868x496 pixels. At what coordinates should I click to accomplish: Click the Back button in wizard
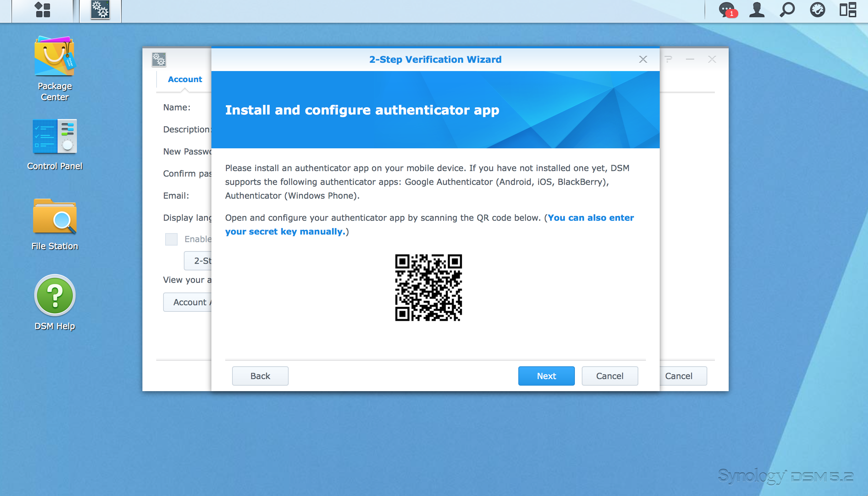tap(260, 376)
